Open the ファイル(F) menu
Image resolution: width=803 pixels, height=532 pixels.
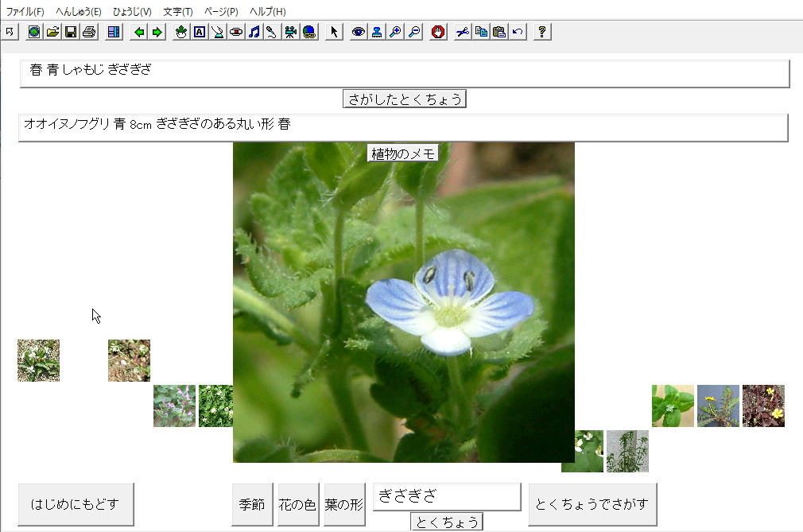point(25,12)
